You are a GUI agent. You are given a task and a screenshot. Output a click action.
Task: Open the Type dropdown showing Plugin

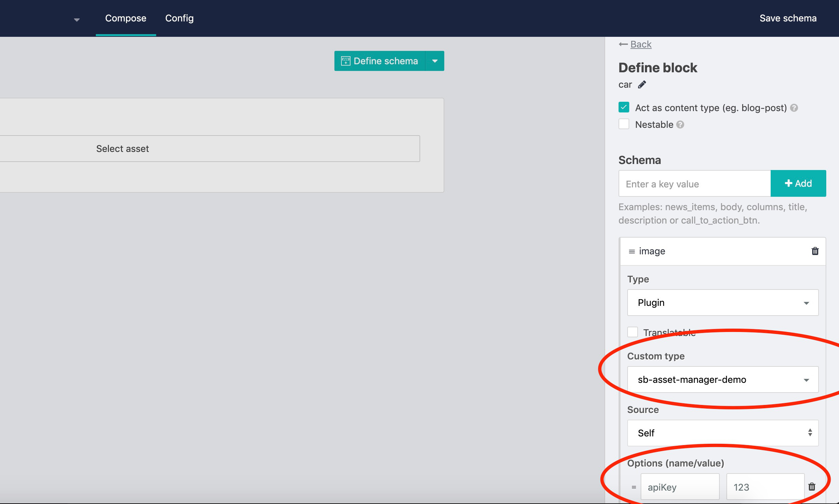[x=722, y=303]
